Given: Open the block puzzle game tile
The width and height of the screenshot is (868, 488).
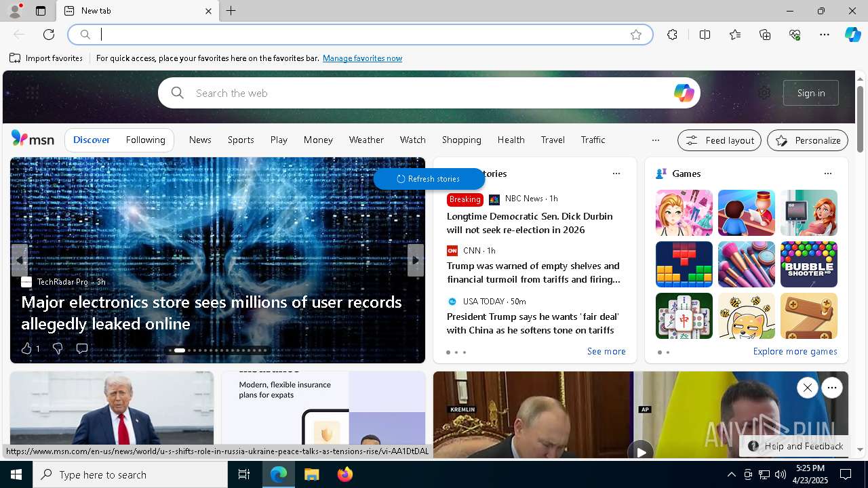Looking at the screenshot, I should pos(684,264).
